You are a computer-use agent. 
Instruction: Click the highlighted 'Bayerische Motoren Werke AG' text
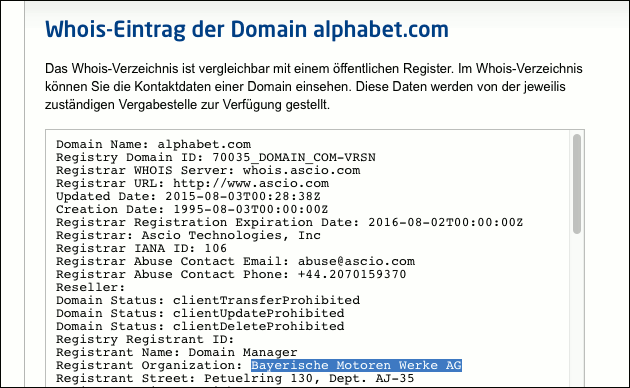pos(356,365)
